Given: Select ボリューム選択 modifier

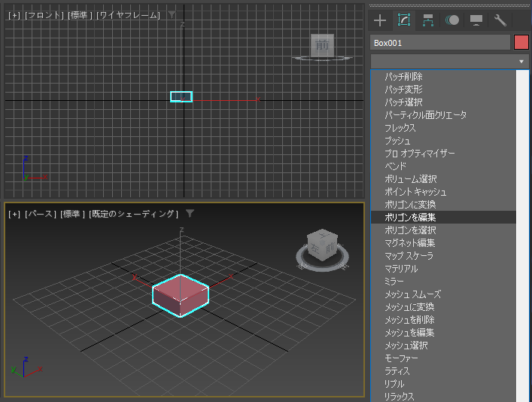Looking at the screenshot, I should (443, 179).
